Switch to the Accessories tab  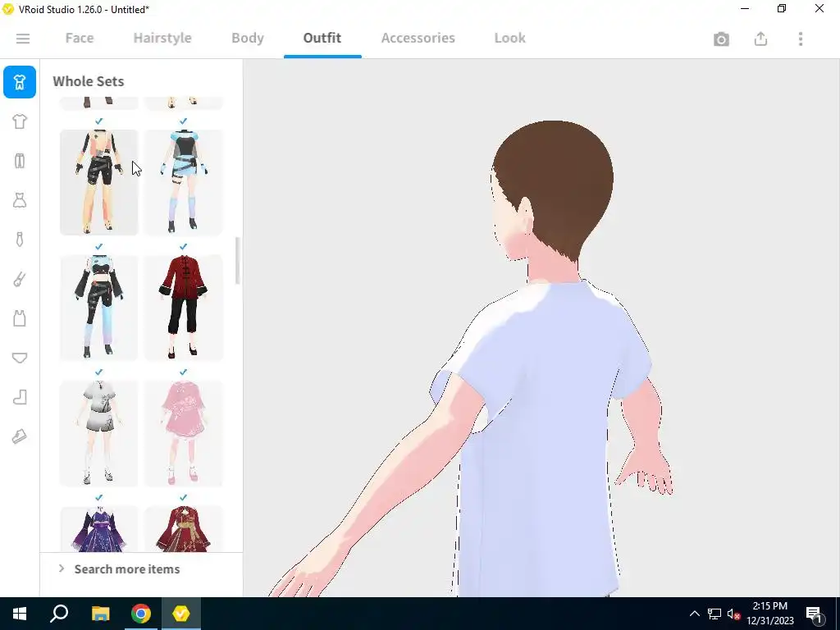[x=418, y=38]
